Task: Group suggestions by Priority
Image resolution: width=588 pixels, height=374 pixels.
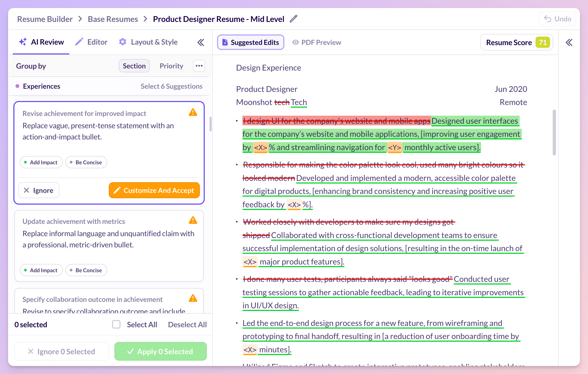Action: pos(171,66)
